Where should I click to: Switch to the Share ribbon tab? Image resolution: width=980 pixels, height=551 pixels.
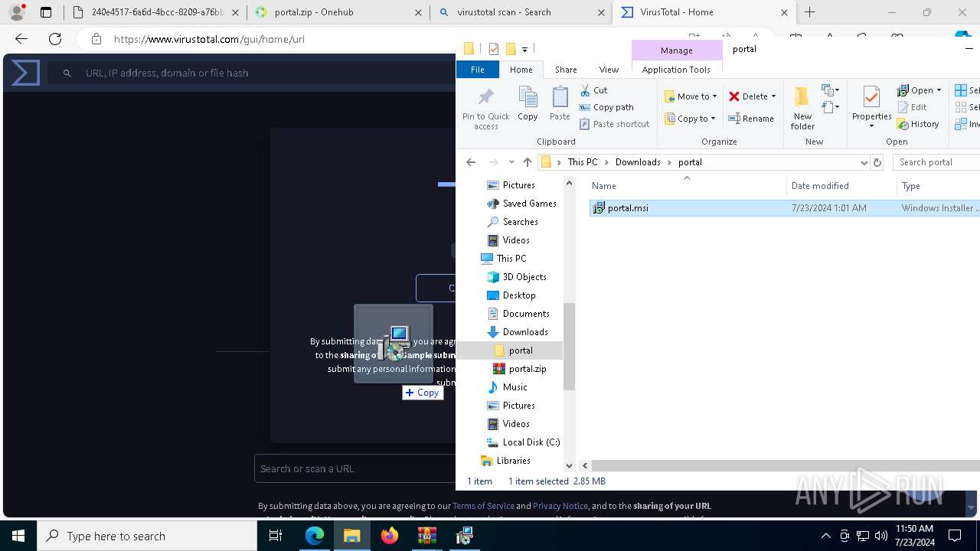(x=566, y=70)
